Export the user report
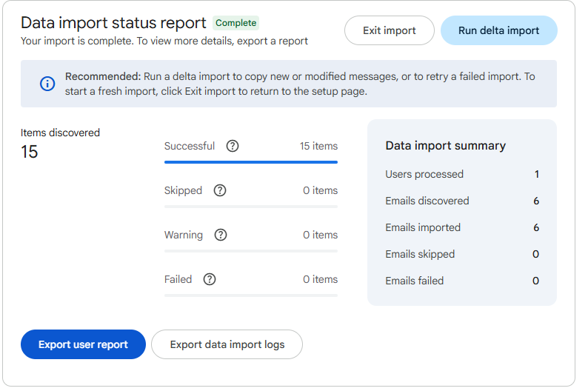Image resolution: width=588 pixels, height=391 pixels. pos(83,344)
